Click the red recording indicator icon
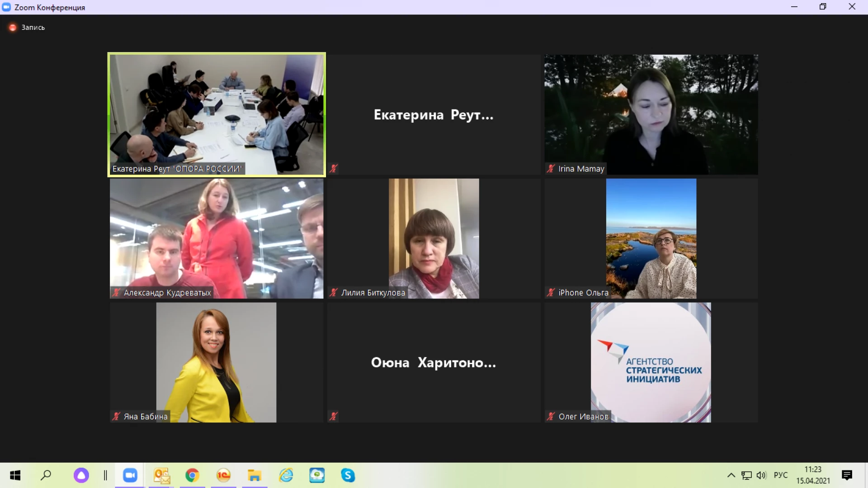The width and height of the screenshot is (868, 488). click(13, 28)
